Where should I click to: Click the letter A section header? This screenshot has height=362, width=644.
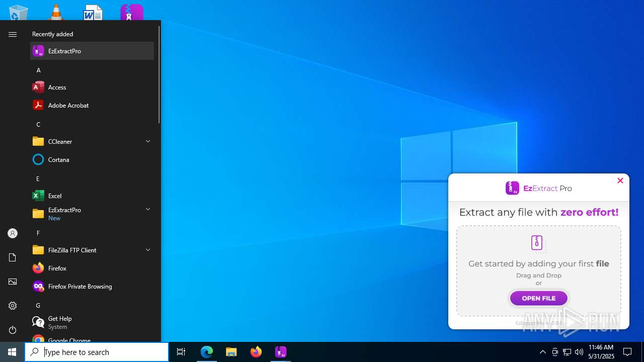[x=38, y=70]
